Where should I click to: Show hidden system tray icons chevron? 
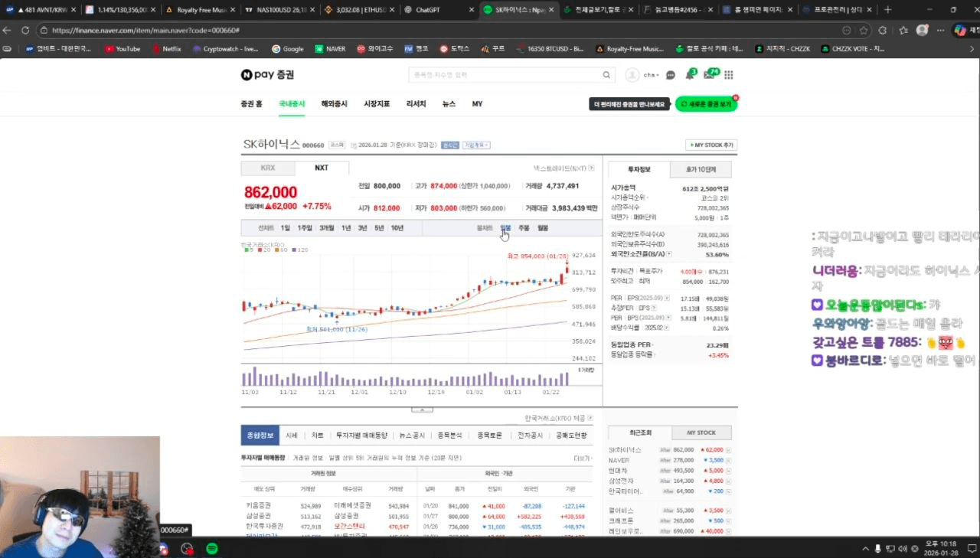[x=864, y=548]
